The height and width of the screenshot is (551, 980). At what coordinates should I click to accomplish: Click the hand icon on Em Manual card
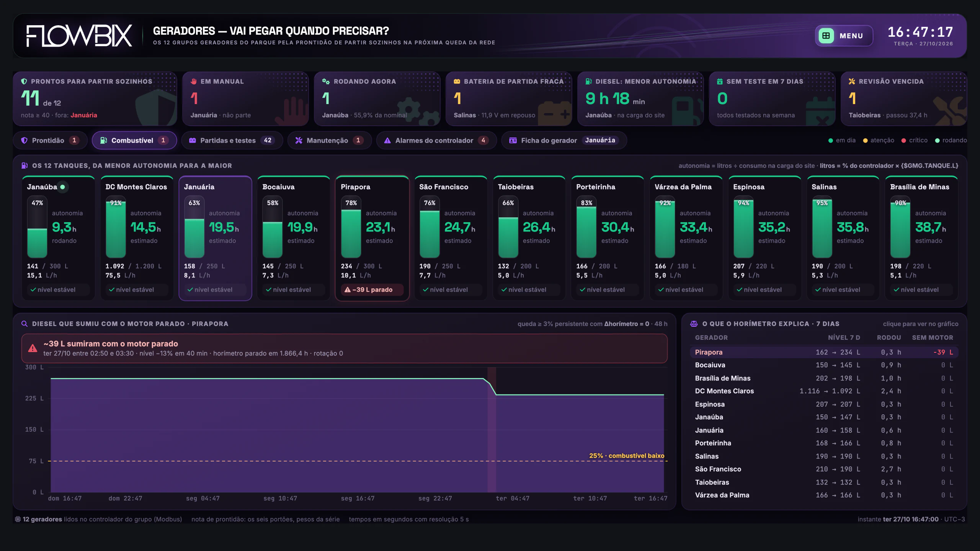pos(194,82)
